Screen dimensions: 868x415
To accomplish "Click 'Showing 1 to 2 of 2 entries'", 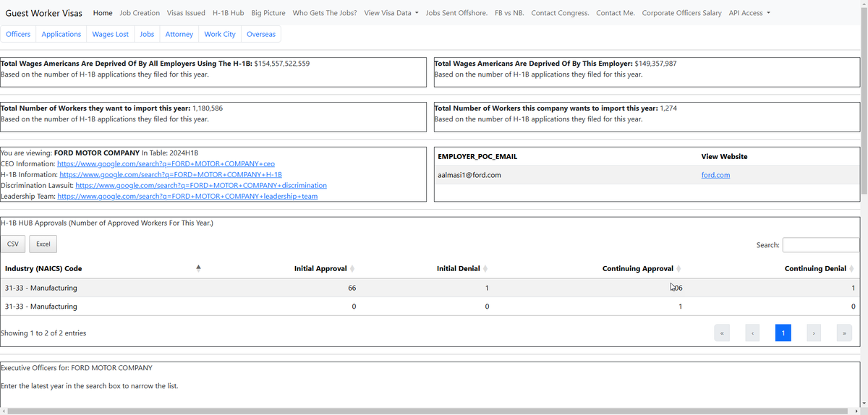I will click(43, 333).
